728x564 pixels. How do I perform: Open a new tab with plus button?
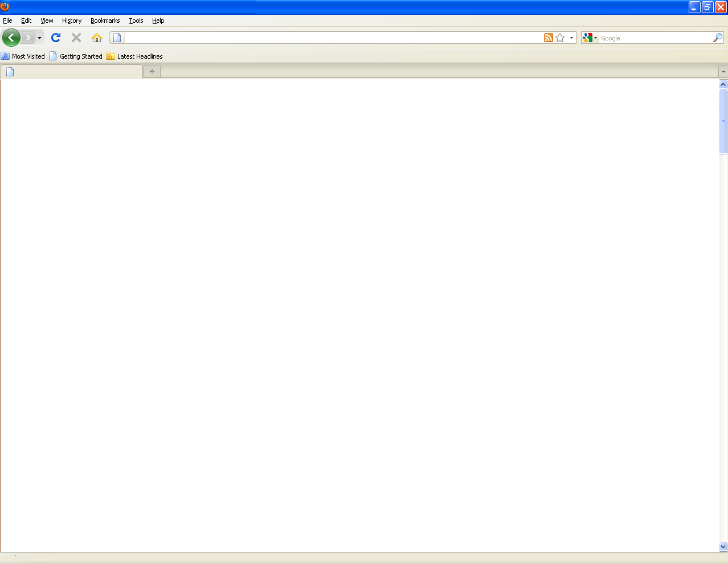(x=152, y=72)
